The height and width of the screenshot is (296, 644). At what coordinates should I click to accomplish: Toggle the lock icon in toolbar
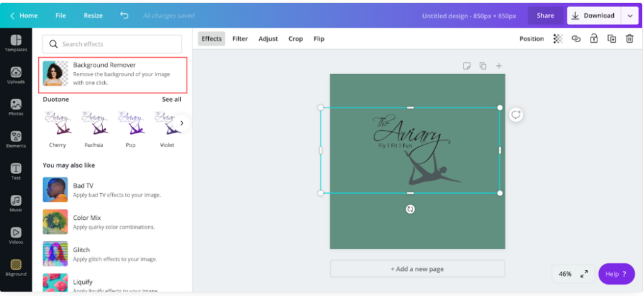594,39
